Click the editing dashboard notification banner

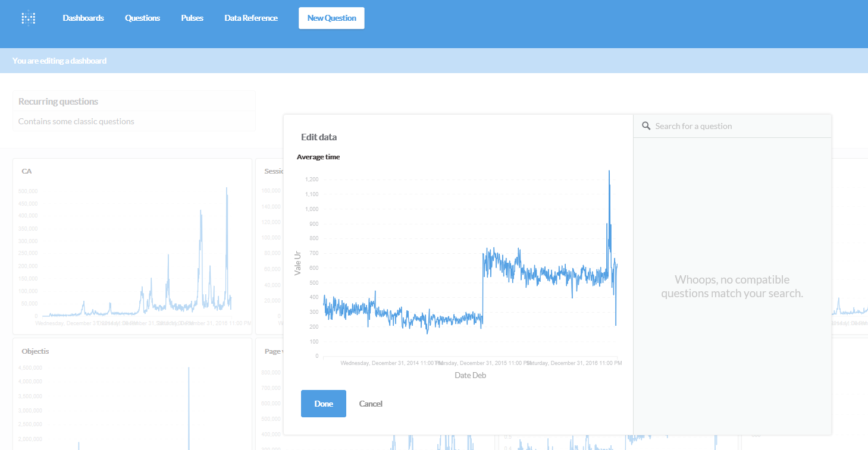(x=59, y=61)
